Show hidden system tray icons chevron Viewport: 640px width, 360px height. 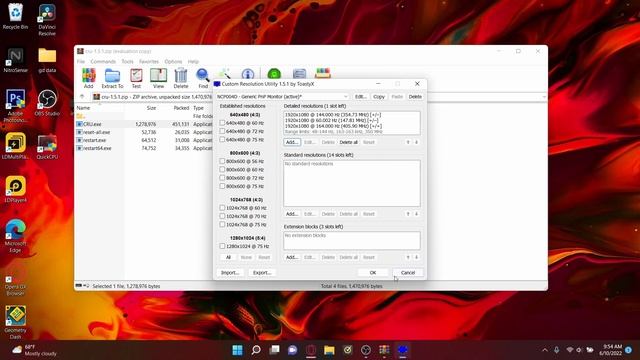[544, 350]
